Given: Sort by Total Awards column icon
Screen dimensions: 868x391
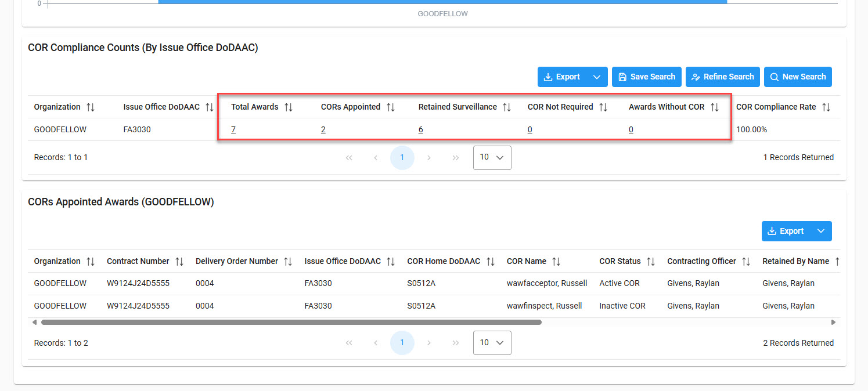Looking at the screenshot, I should 288,107.
